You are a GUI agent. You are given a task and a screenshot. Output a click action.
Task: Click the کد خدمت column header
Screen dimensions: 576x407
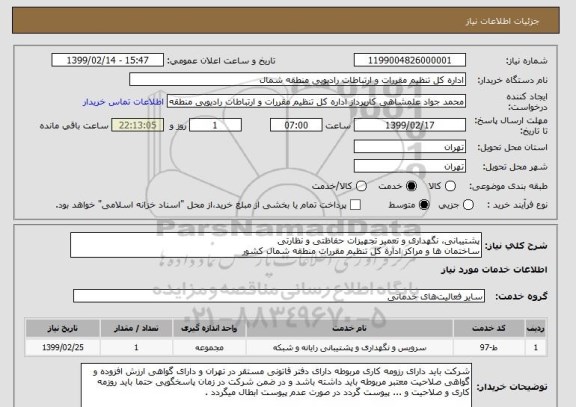pos(489,328)
